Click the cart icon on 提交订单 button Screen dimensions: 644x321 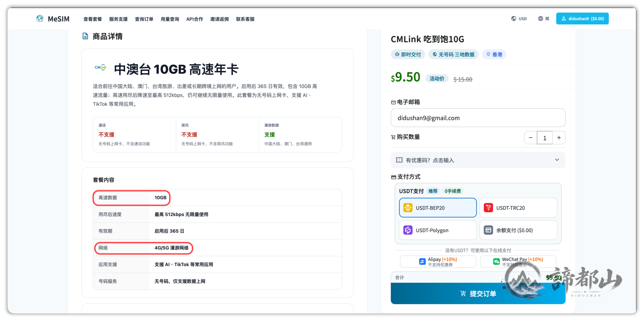pyautogui.click(x=463, y=293)
